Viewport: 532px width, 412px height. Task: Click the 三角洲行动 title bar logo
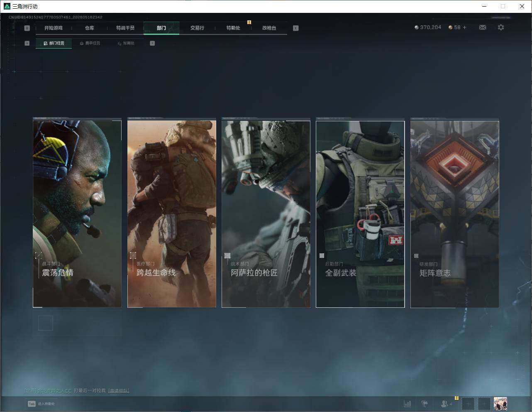[7, 6]
